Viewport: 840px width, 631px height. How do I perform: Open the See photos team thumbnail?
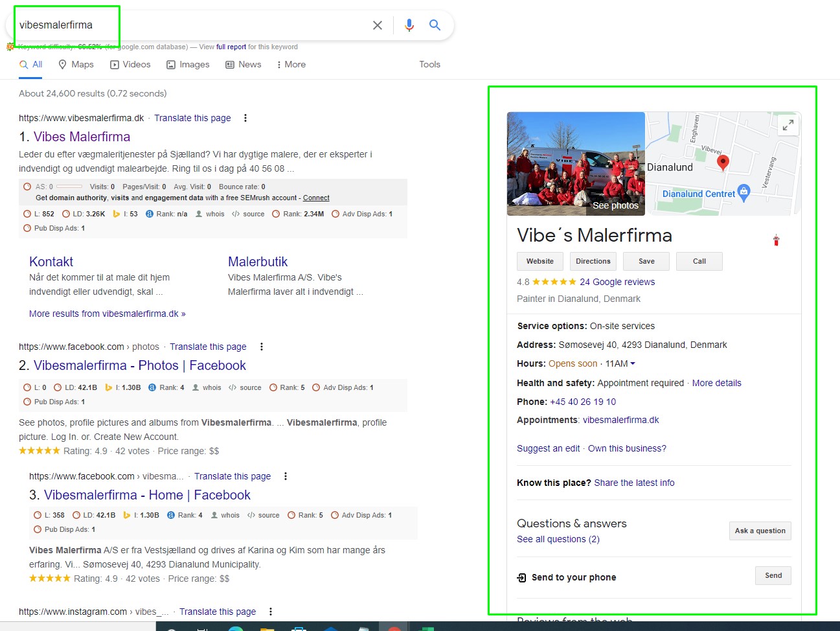[576, 164]
